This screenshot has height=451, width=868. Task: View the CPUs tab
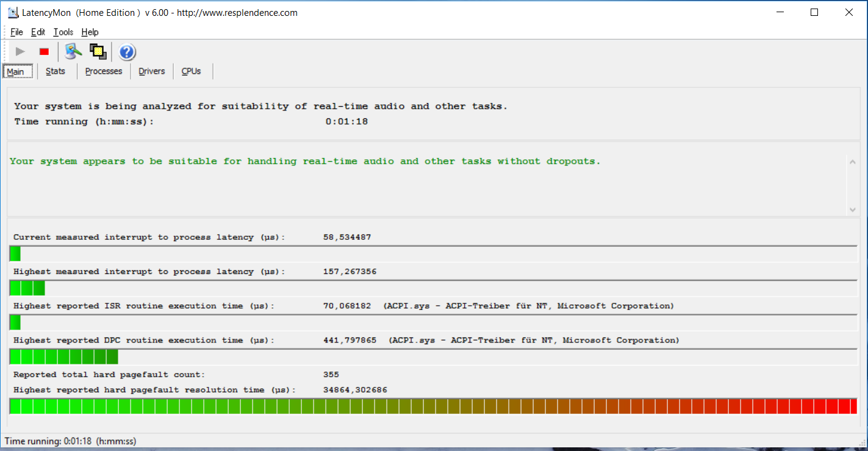191,71
